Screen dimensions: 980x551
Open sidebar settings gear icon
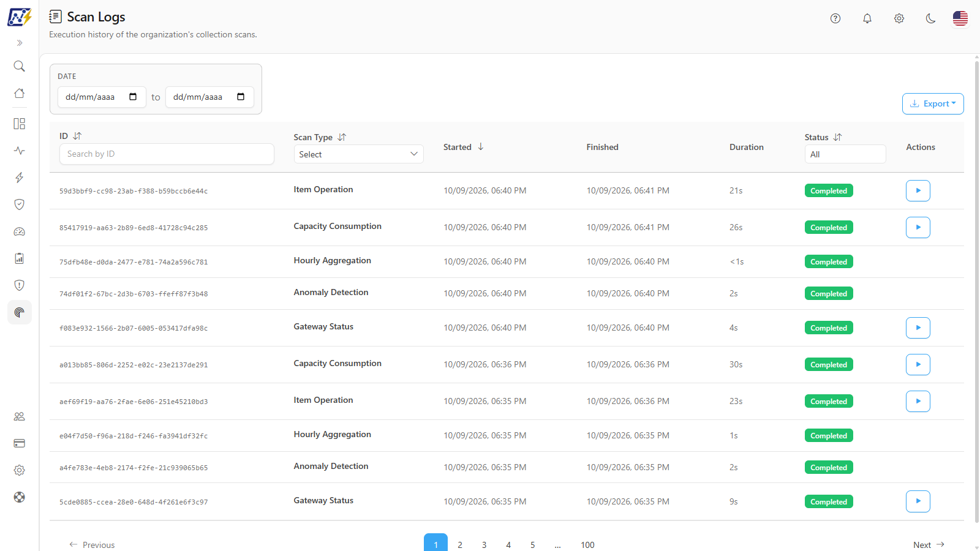pos(20,470)
